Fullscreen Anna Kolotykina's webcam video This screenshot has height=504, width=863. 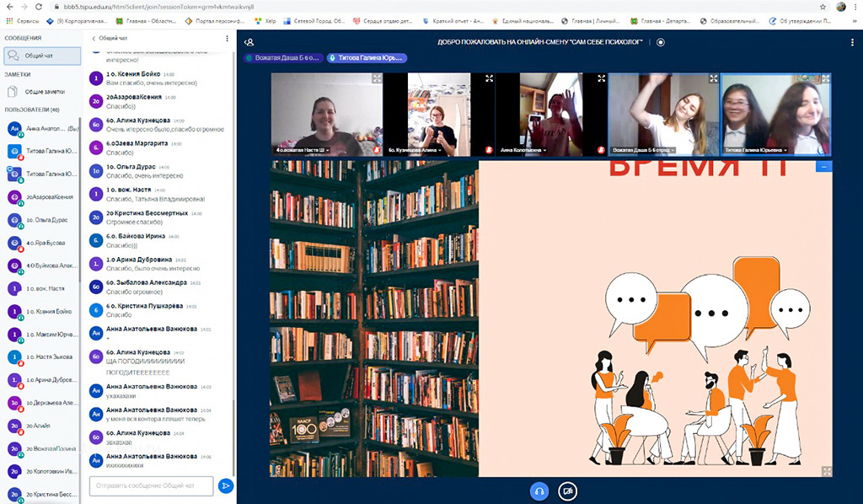(601, 78)
